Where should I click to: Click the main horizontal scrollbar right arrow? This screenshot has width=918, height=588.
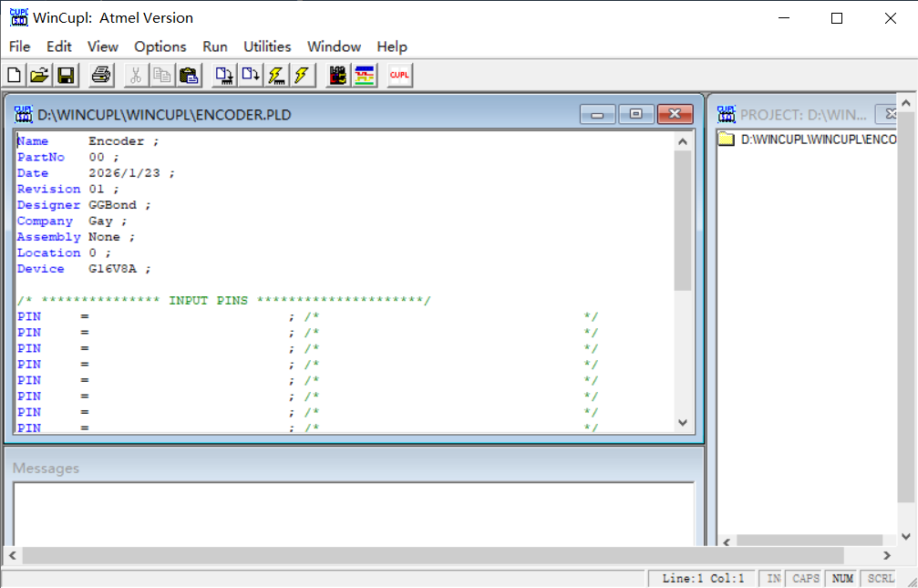tap(887, 555)
